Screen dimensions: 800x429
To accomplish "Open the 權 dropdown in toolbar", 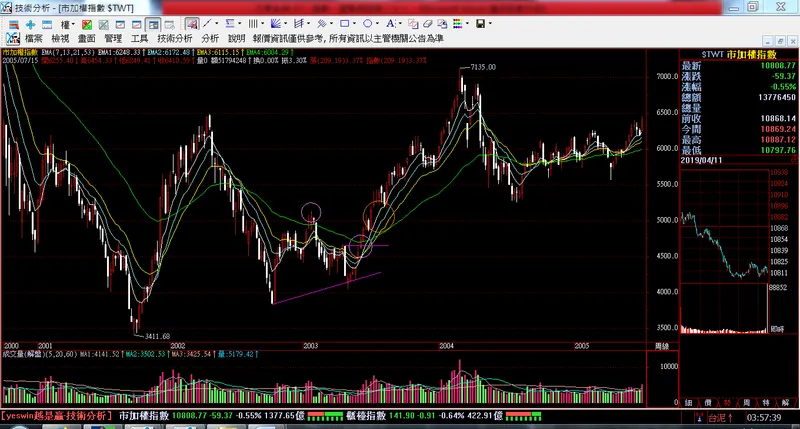I will pyautogui.click(x=68, y=24).
